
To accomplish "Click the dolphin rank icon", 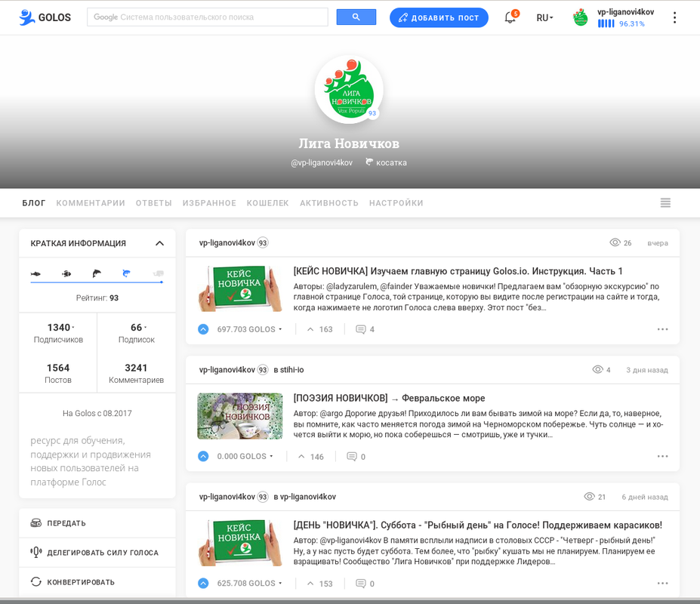I will point(97,273).
